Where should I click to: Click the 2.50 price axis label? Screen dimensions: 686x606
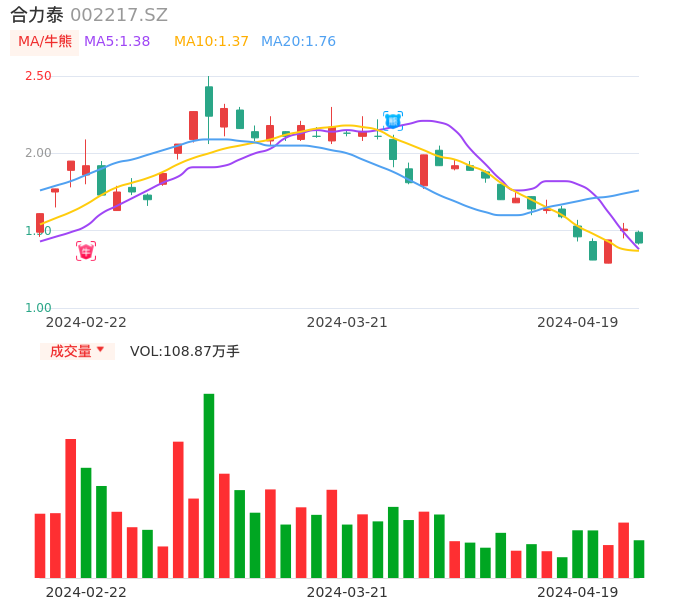point(38,76)
